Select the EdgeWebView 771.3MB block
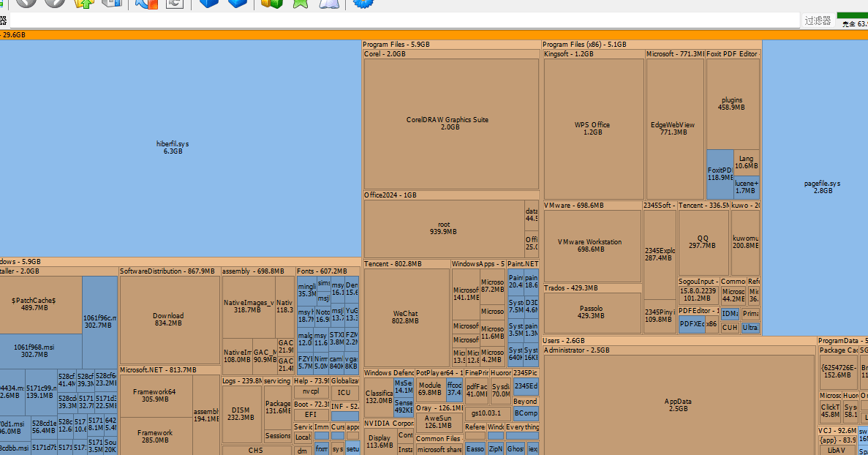The width and height of the screenshot is (868, 455). click(x=675, y=129)
